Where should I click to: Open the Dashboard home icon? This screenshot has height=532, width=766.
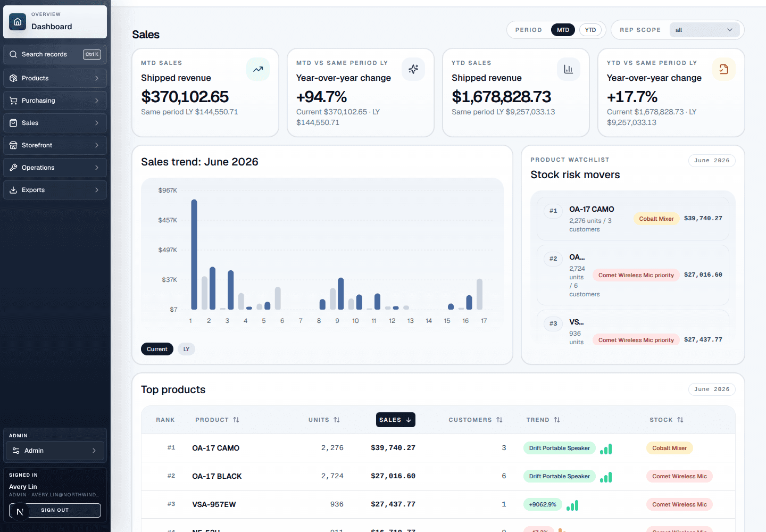[x=18, y=22]
